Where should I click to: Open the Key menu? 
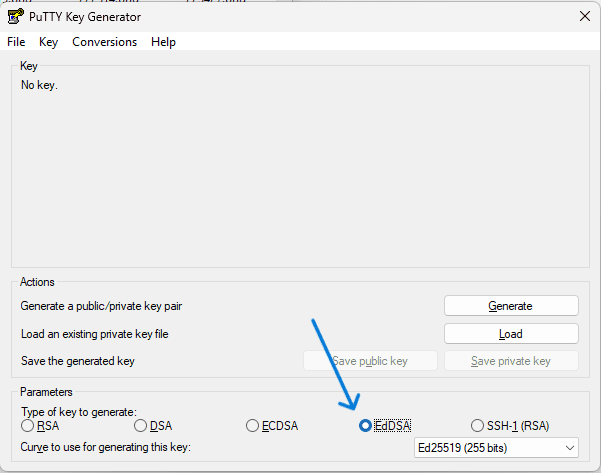pyautogui.click(x=48, y=42)
